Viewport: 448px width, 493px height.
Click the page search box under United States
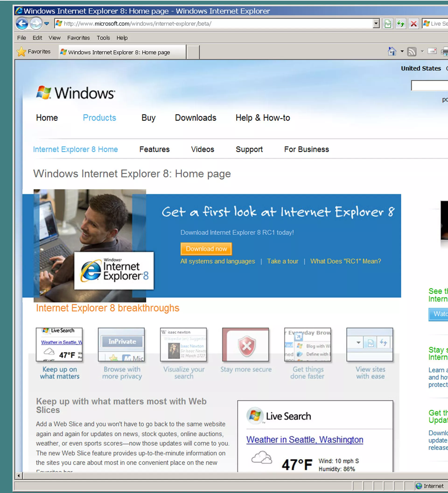tap(430, 85)
